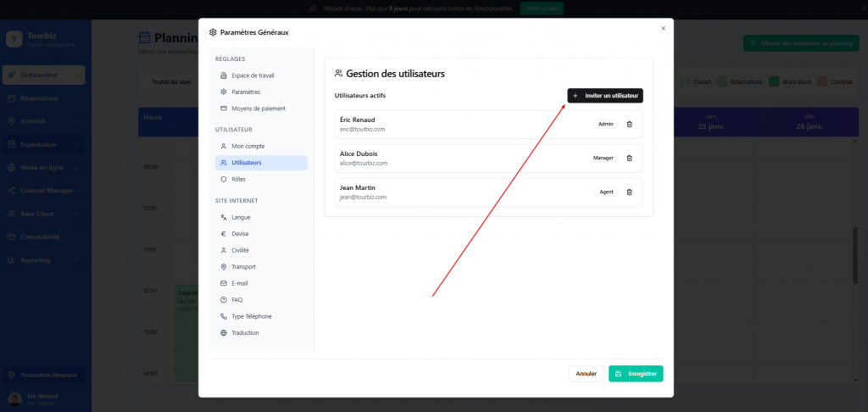Close the Paramètres Généraux dialog
Image resolution: width=868 pixels, height=412 pixels.
point(663,28)
